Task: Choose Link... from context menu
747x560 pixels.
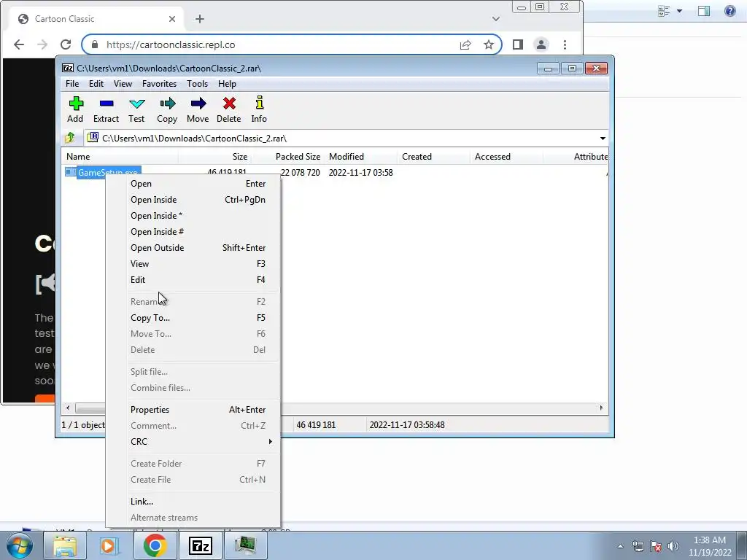Action: [193, 502]
